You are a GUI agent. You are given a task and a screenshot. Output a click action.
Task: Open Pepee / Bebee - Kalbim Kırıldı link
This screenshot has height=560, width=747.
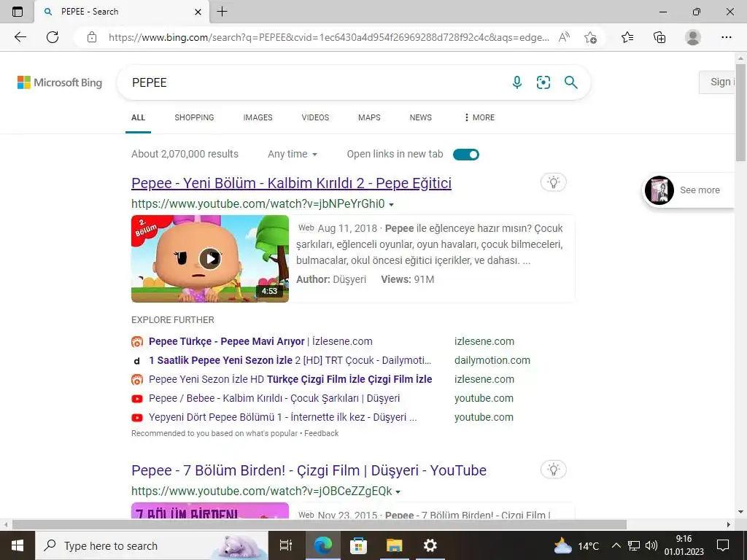(x=274, y=399)
